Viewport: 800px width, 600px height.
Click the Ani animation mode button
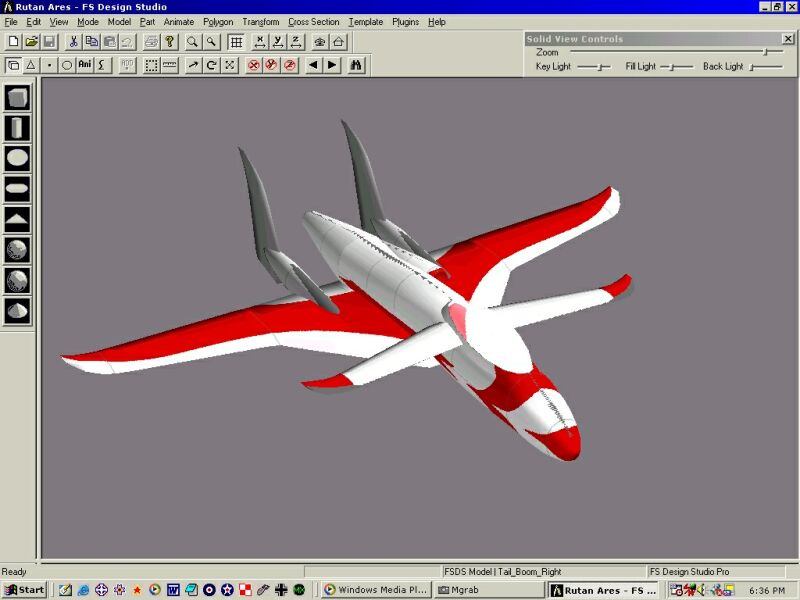[85, 65]
